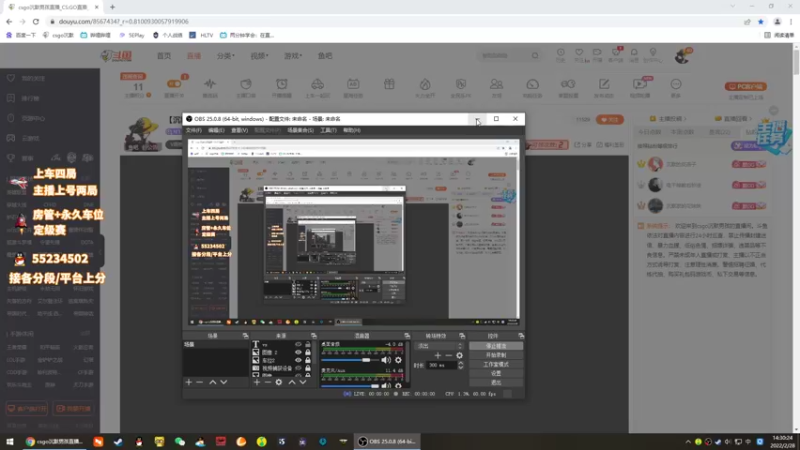Reload the Douyu page in Chrome

[36, 21]
